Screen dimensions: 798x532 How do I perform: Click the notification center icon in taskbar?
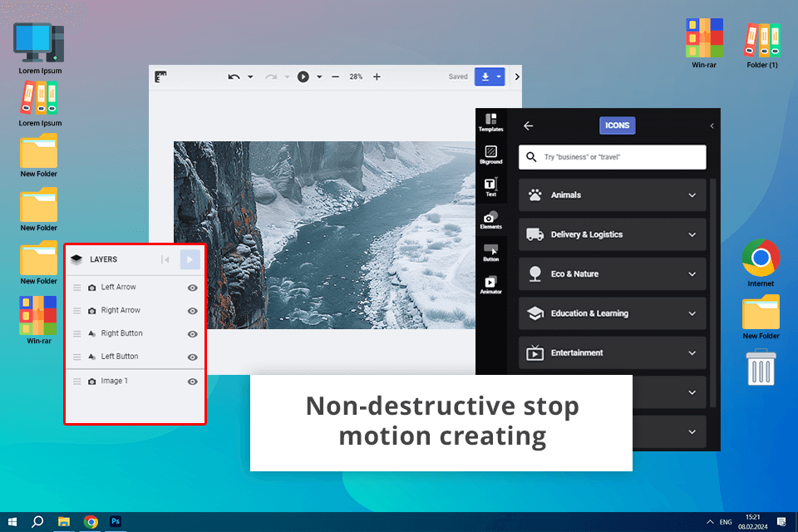781,522
